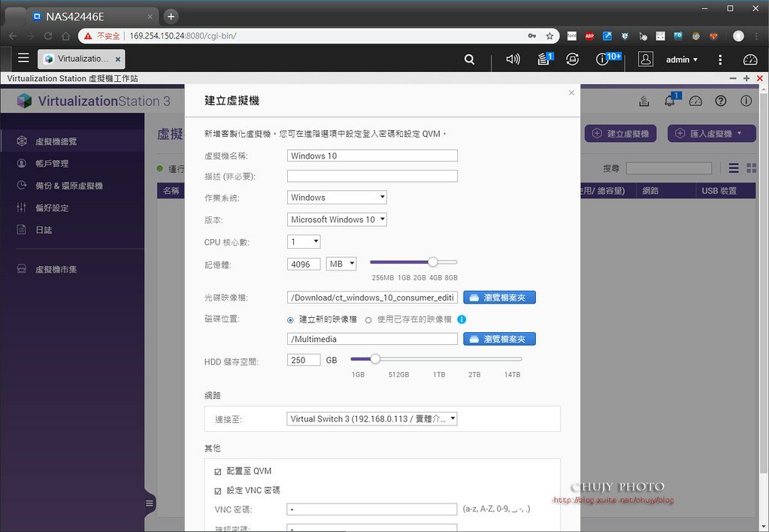Open Virtualization Station resource monitor gauge icon
Viewport: 769px width, 532px height.
695,101
